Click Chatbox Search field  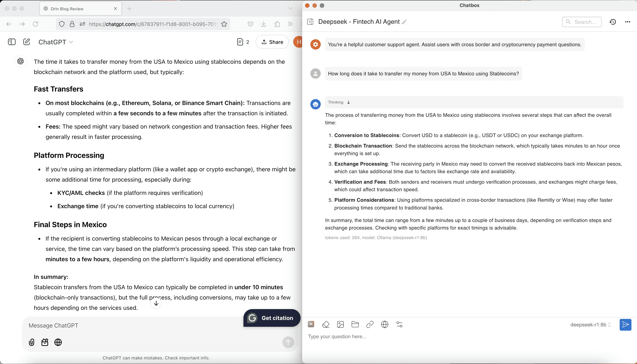pos(582,22)
